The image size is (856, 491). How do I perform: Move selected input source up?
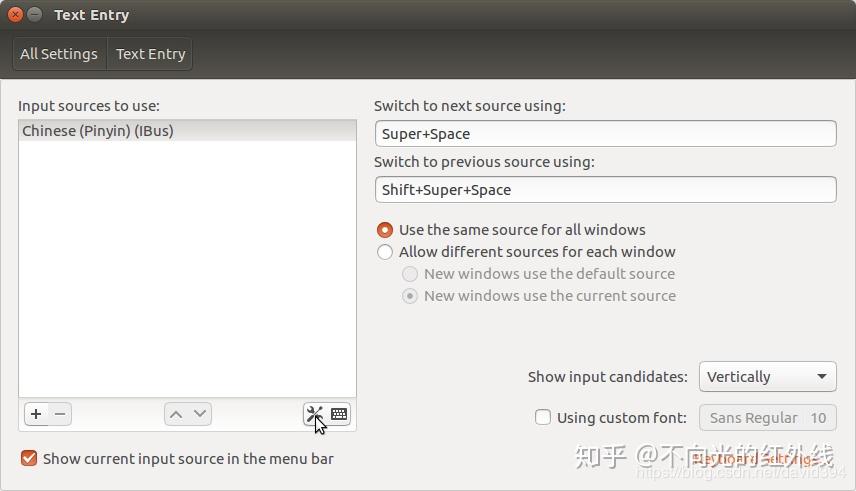pos(176,414)
